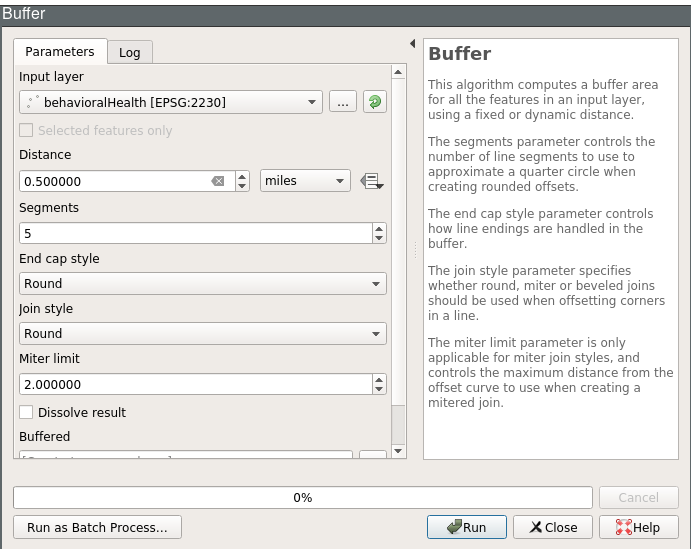Choose a Join style from dropdown
Image resolution: width=691 pixels, height=549 pixels.
click(x=202, y=334)
